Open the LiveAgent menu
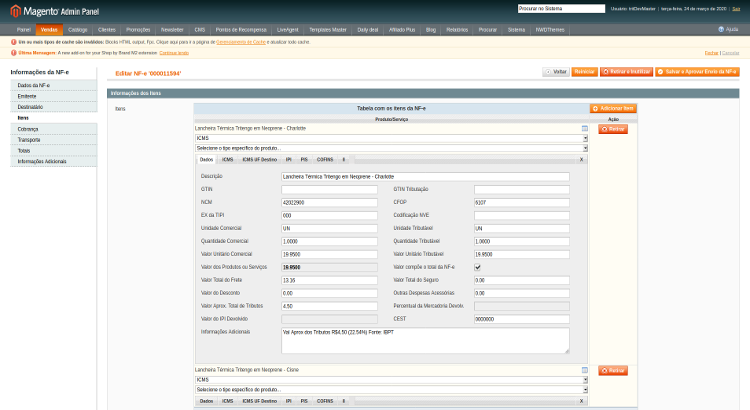The width and height of the screenshot is (750, 410). click(x=287, y=30)
